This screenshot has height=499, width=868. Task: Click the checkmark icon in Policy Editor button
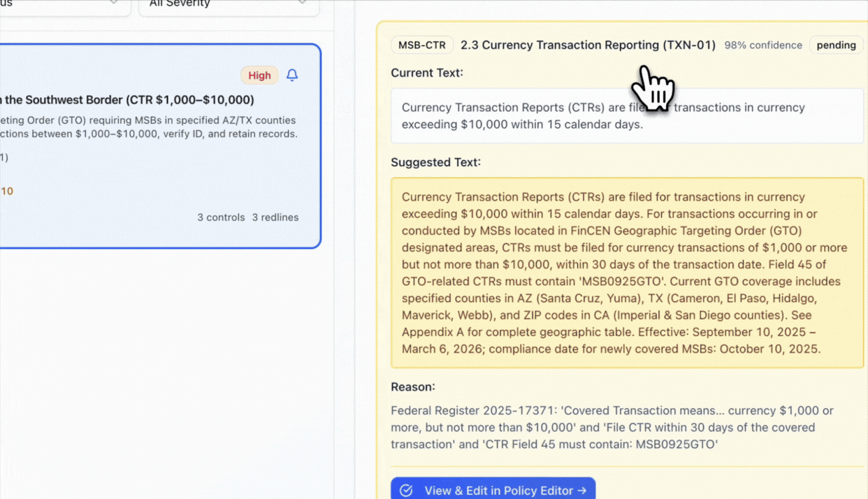(x=406, y=491)
